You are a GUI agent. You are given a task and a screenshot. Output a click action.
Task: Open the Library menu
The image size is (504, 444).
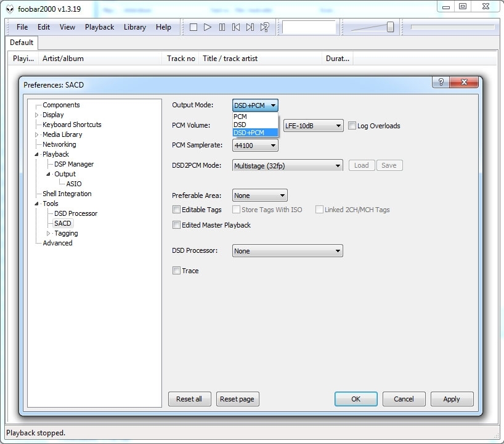134,27
